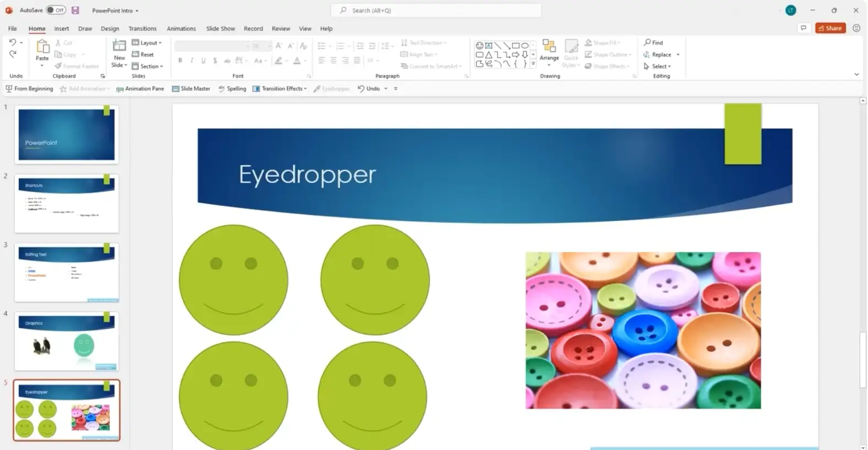Start slideshow From Beginning
The width and height of the screenshot is (868, 450).
29,89
